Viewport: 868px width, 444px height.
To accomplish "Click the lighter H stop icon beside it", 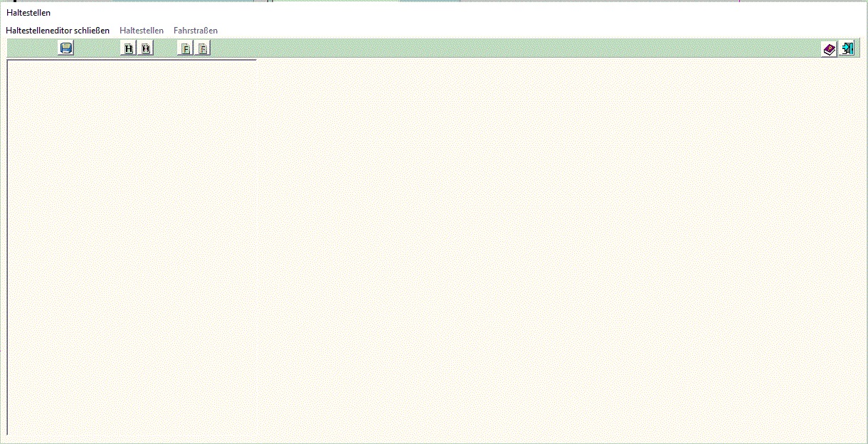I will click(x=146, y=48).
